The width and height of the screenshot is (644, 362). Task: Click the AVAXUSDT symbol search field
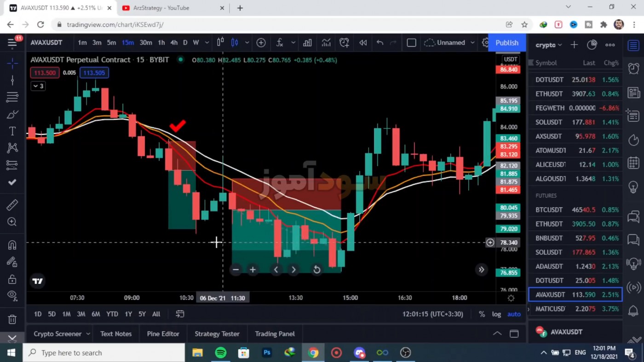[46, 43]
